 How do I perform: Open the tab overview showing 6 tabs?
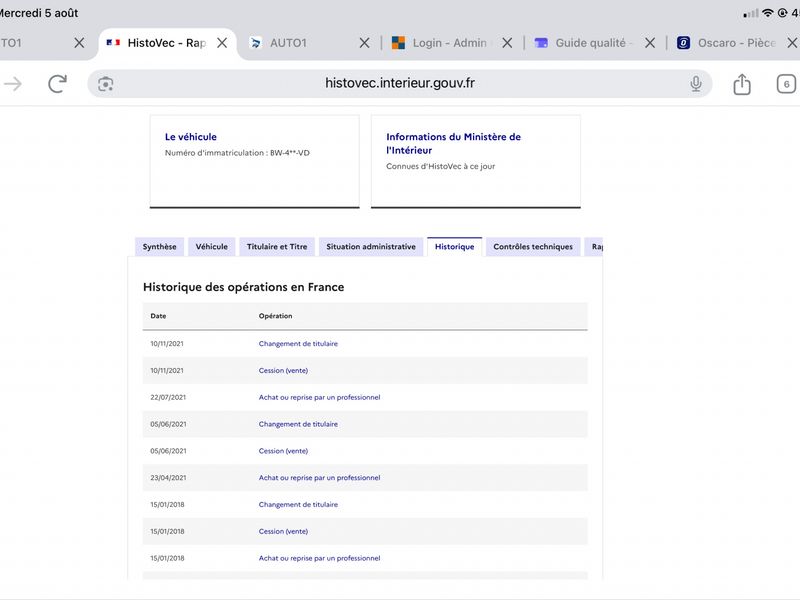[x=786, y=84]
